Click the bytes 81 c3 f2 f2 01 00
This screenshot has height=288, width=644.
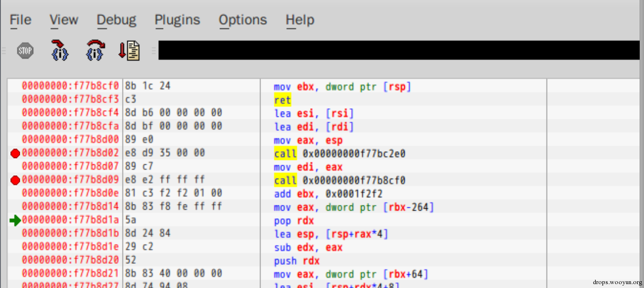(174, 193)
